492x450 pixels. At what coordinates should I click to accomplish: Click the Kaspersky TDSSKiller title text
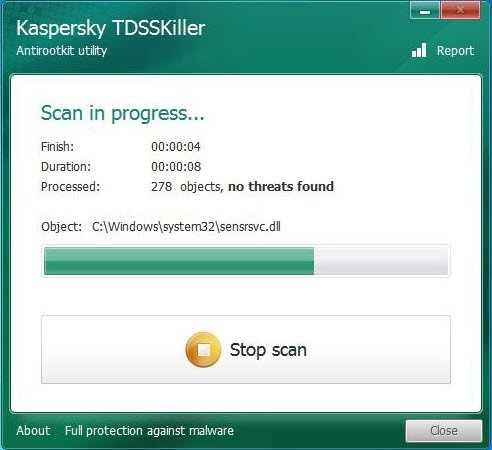click(110, 28)
